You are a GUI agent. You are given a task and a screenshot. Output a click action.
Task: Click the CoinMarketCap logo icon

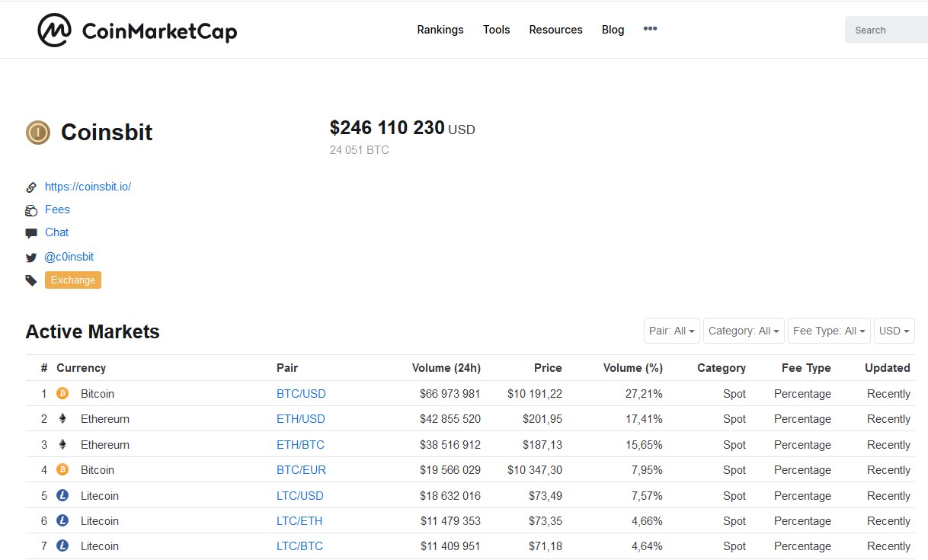55,30
